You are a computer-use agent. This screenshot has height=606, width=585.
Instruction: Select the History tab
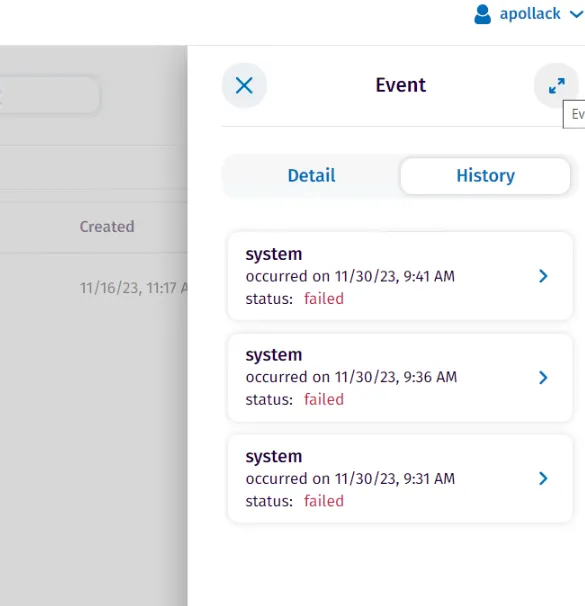(x=485, y=176)
